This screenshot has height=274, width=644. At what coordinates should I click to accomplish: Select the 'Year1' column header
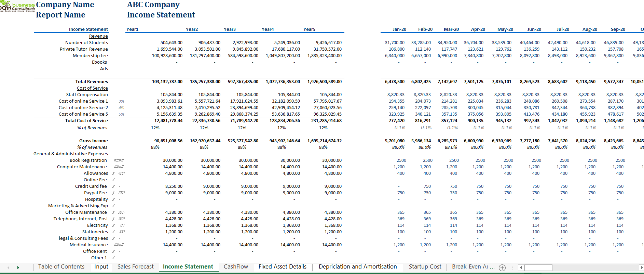click(133, 29)
